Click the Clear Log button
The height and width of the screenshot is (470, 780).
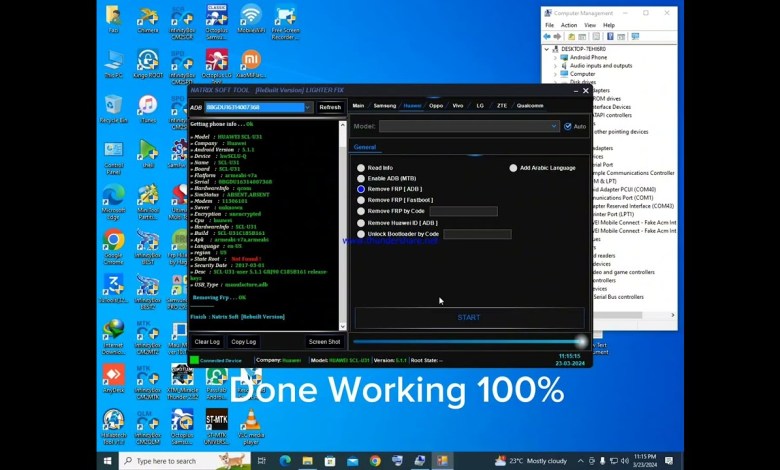click(207, 342)
